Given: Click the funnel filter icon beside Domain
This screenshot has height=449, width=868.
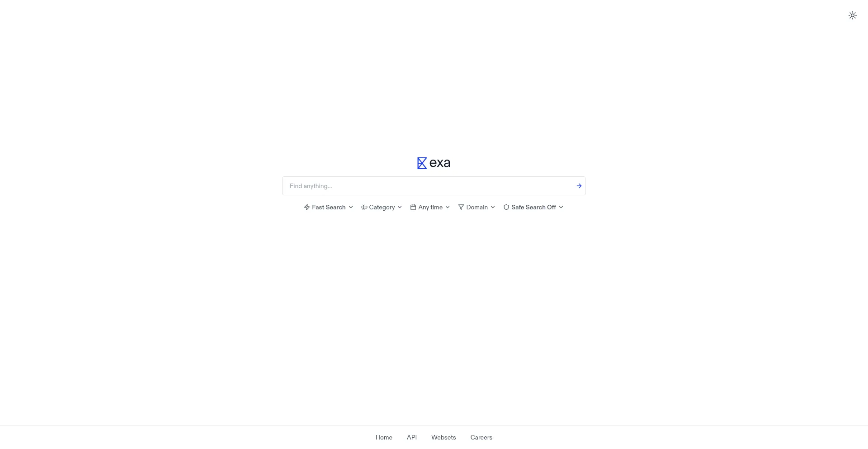Looking at the screenshot, I should 461,207.
